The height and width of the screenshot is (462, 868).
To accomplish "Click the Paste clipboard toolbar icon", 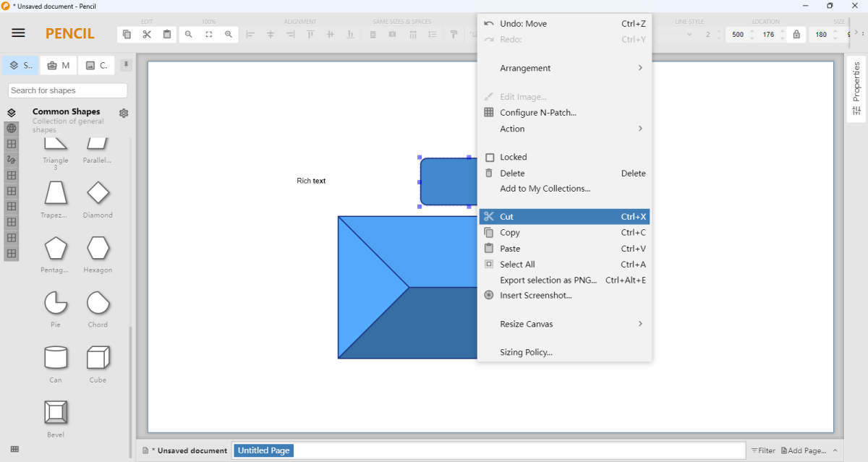I will point(167,34).
